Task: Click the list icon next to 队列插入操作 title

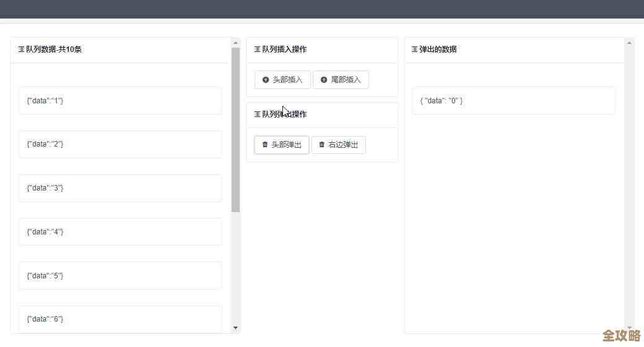Action: tap(258, 49)
